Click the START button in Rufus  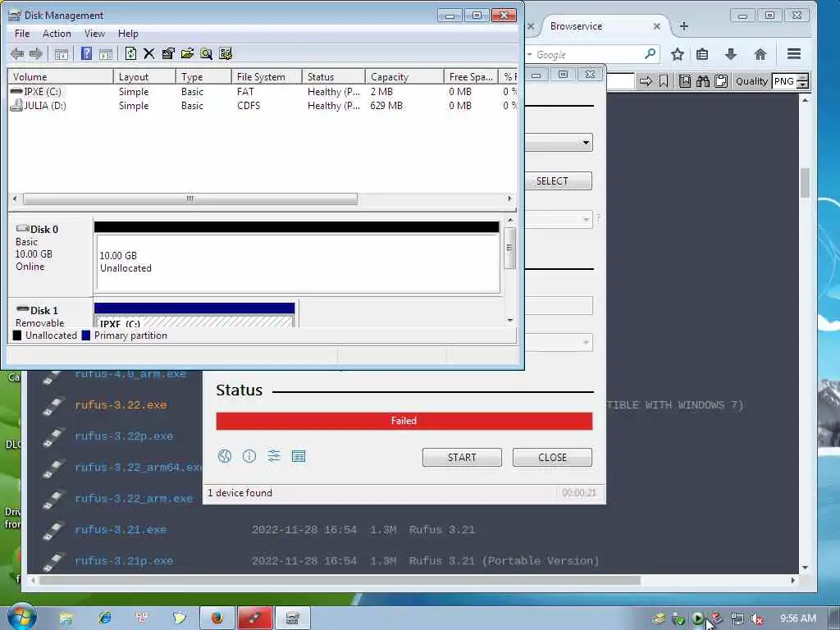[x=462, y=458]
